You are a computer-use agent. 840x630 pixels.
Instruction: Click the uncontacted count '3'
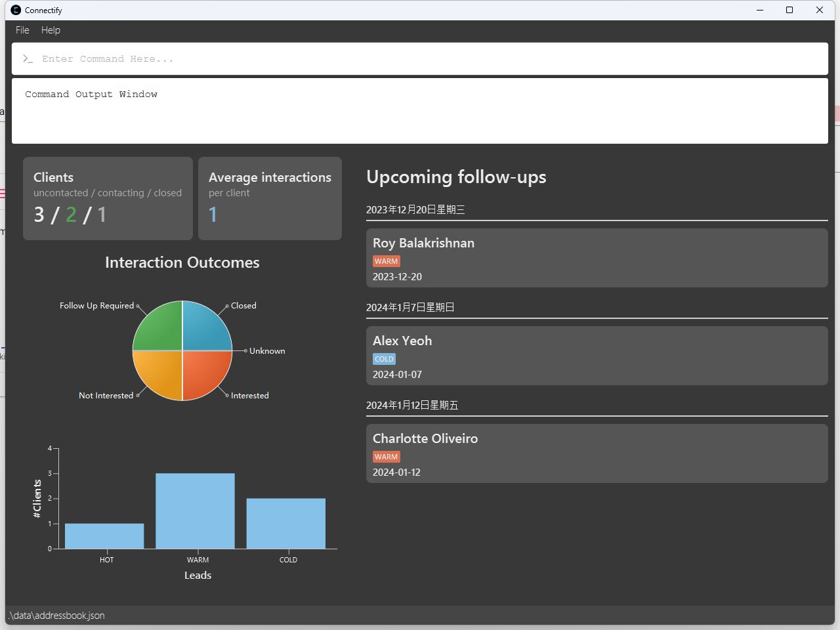39,215
